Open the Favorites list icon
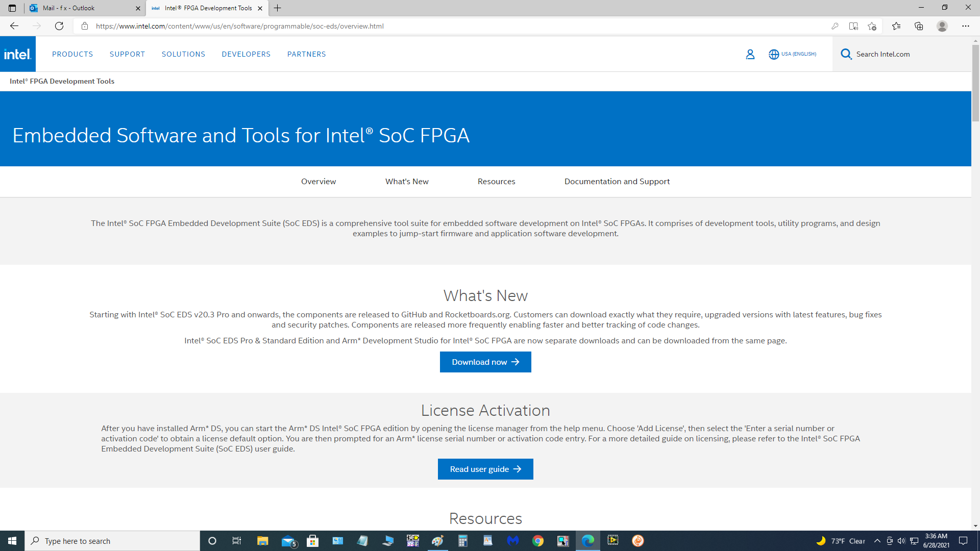The height and width of the screenshot is (551, 980). tap(896, 26)
